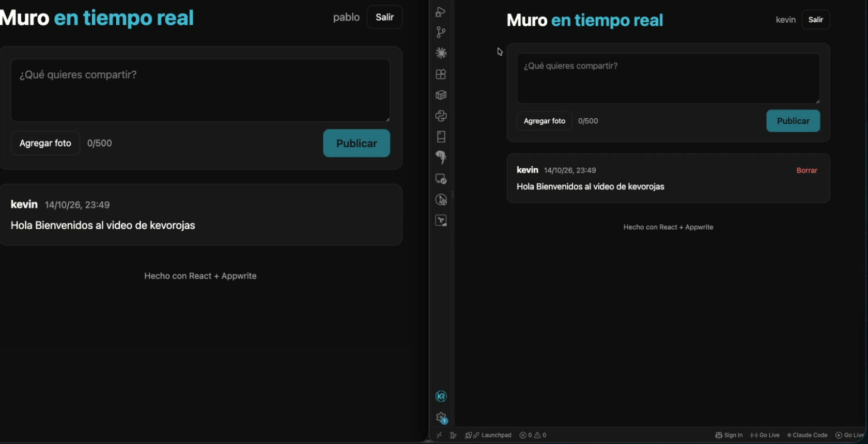Open Claude Code from the status bar
The image size is (868, 444).
(x=807, y=435)
